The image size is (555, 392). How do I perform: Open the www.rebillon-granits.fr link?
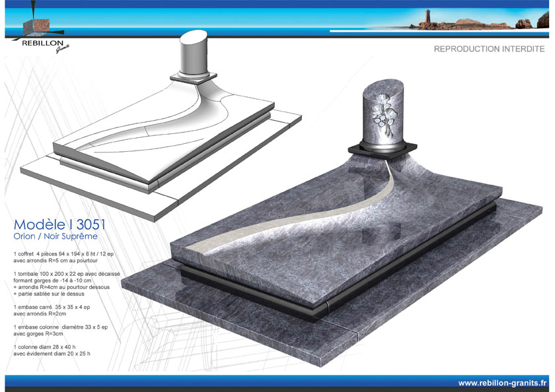pyautogui.click(x=502, y=382)
